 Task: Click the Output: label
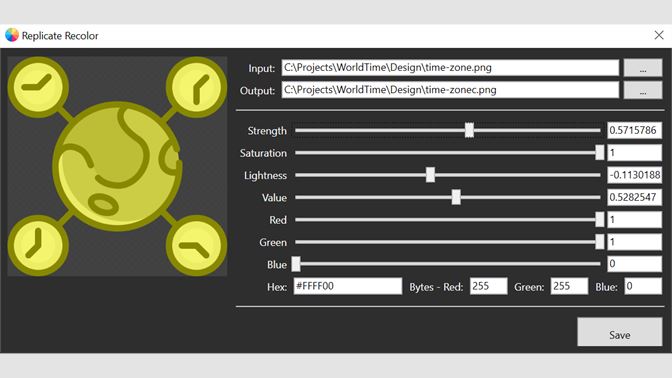(257, 91)
